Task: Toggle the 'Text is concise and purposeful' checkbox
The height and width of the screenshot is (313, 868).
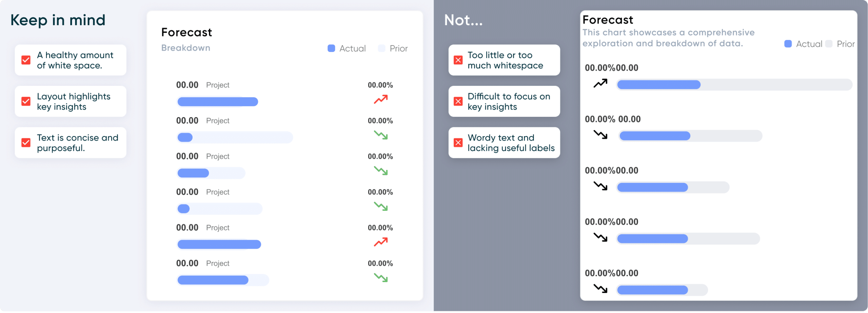Action: click(x=26, y=143)
